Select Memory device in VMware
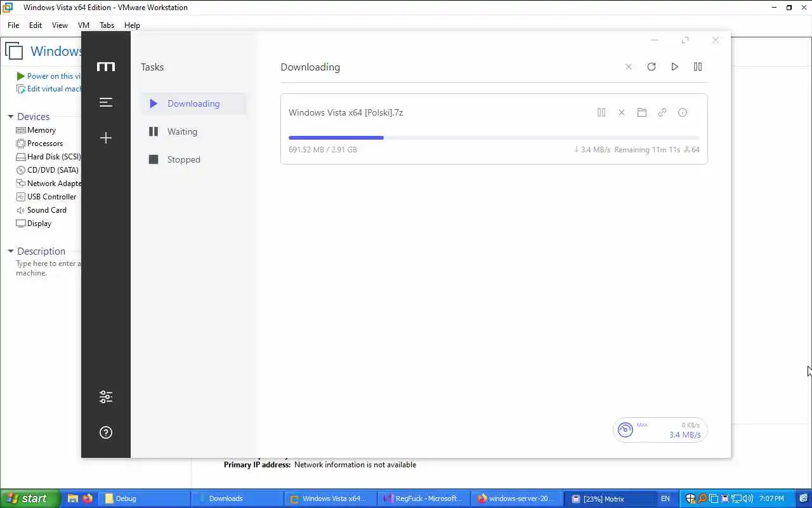Screen dimensions: 812x508 (36, 130)
